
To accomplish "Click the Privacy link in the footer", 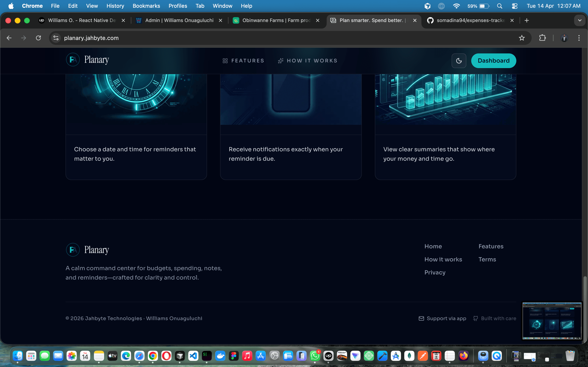I will [435, 272].
